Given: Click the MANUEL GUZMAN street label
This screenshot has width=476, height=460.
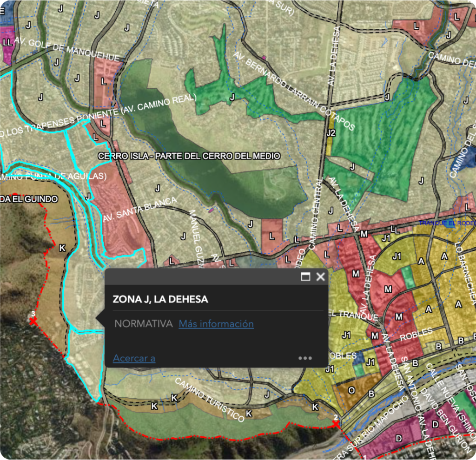Looking at the screenshot, I should click(x=197, y=238).
